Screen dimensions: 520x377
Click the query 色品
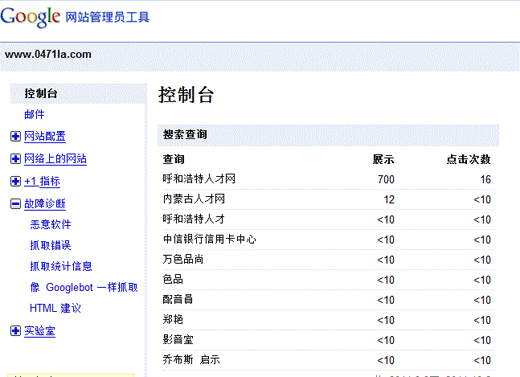point(173,279)
